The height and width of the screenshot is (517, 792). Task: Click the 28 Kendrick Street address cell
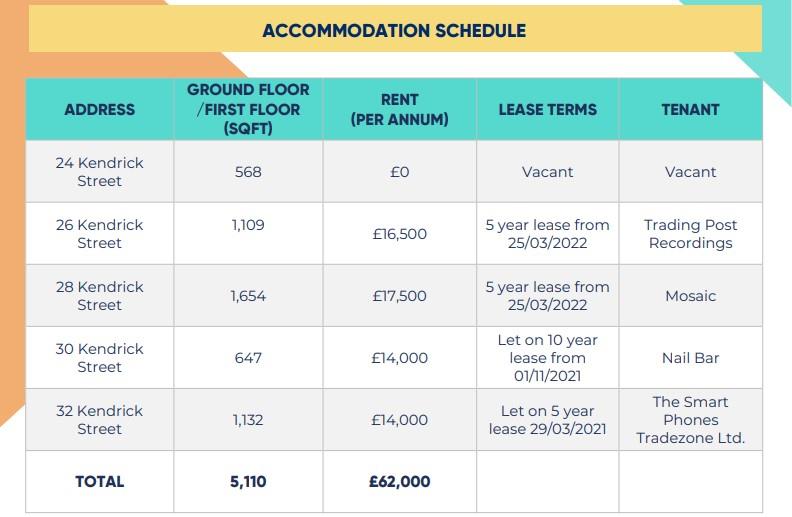[x=99, y=296]
